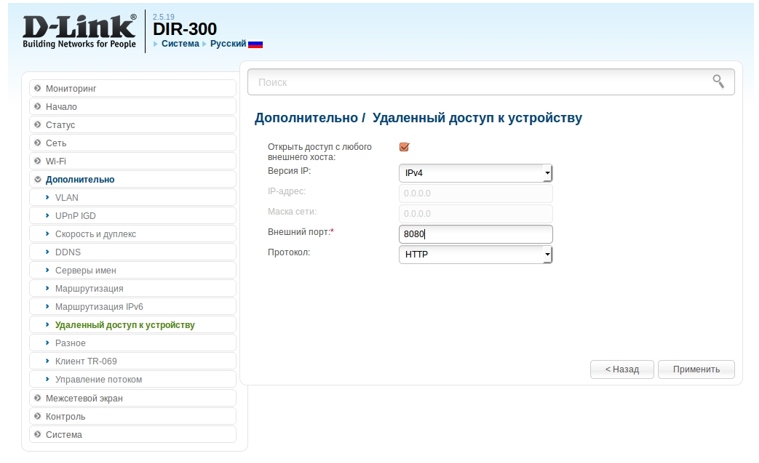Click the Назад button
Viewport: 759px width, 463px height.
(621, 369)
